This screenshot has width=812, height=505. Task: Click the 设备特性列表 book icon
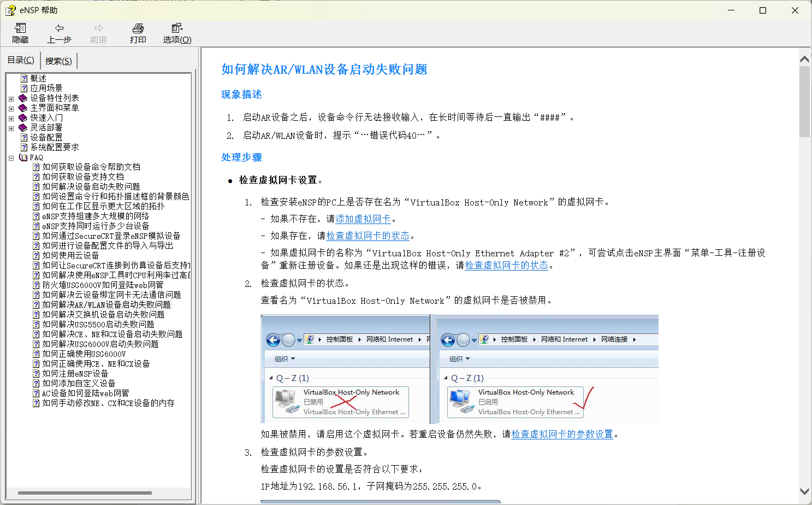click(x=23, y=98)
